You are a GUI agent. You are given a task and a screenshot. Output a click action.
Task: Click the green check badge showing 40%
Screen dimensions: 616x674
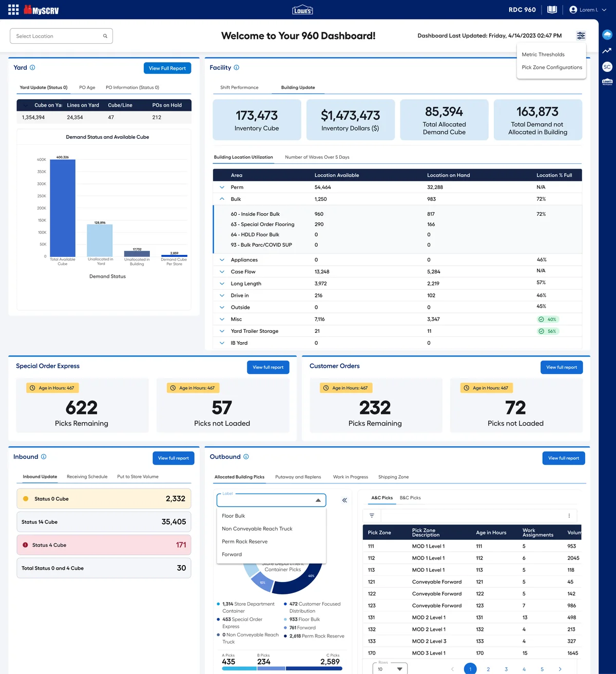click(x=548, y=320)
